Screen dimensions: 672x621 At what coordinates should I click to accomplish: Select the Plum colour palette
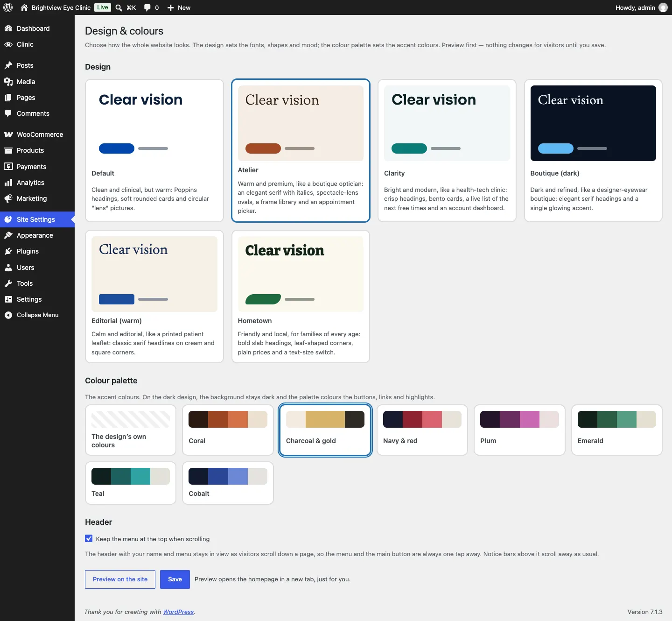pyautogui.click(x=519, y=430)
